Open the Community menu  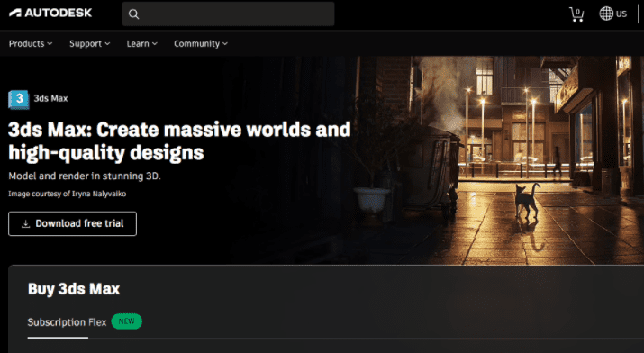[x=201, y=43]
